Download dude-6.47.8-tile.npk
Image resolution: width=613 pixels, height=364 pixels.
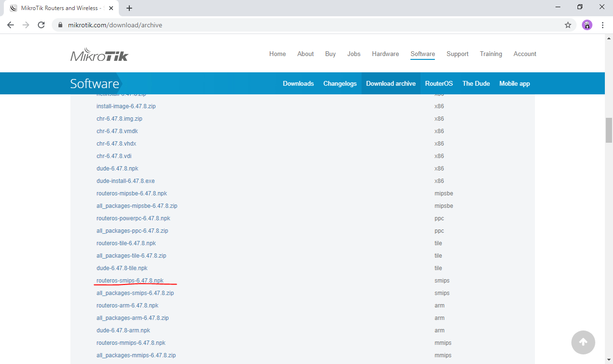122,268
